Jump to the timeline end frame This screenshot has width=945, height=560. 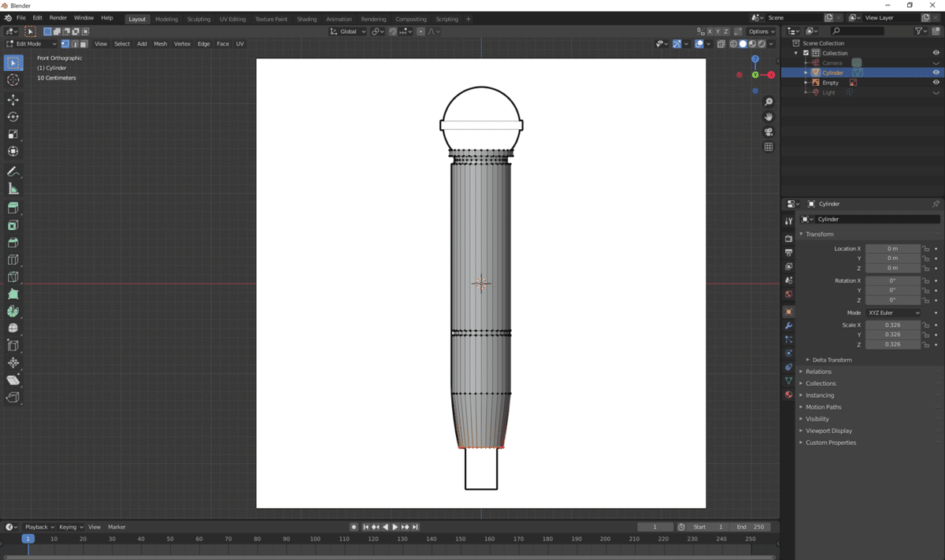(415, 527)
